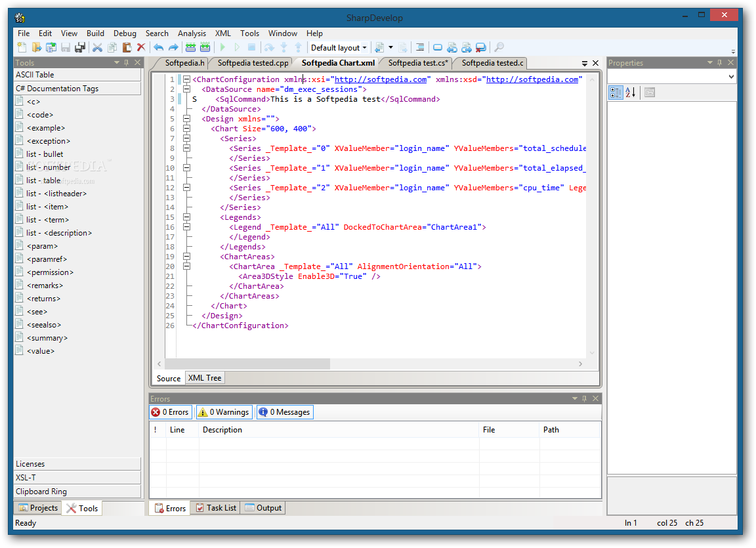Click the Copy toolbar icon

pos(112,47)
